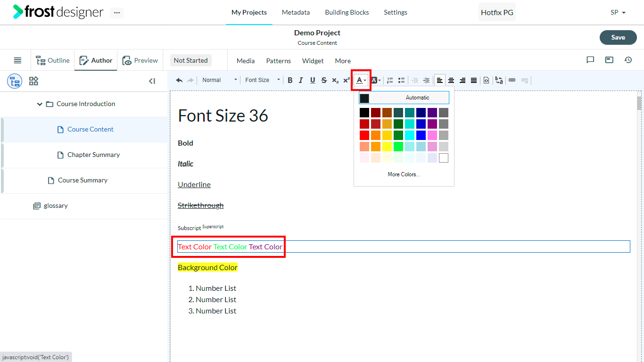The image size is (644, 362).
Task: Switch to the Preview tab
Action: coord(140,60)
